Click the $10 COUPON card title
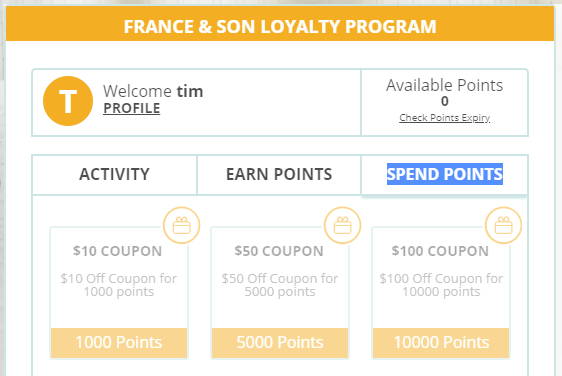Viewport: 562px width, 376px height. point(118,251)
